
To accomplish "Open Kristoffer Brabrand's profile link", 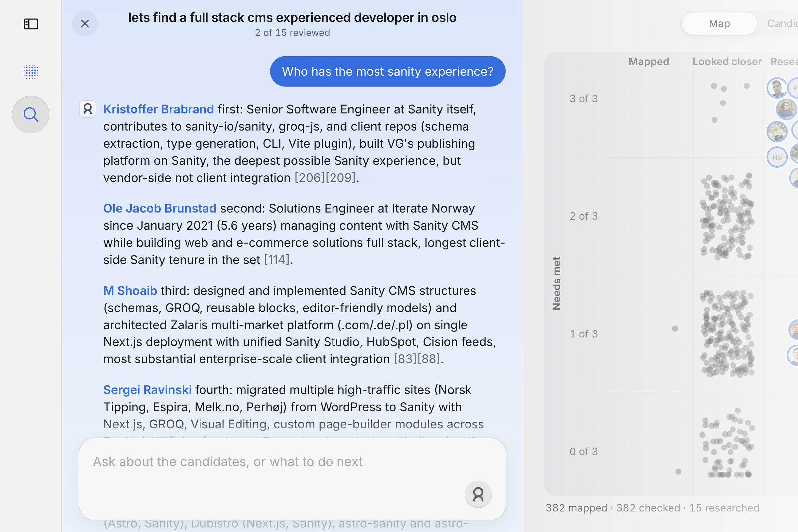I will click(x=159, y=109).
